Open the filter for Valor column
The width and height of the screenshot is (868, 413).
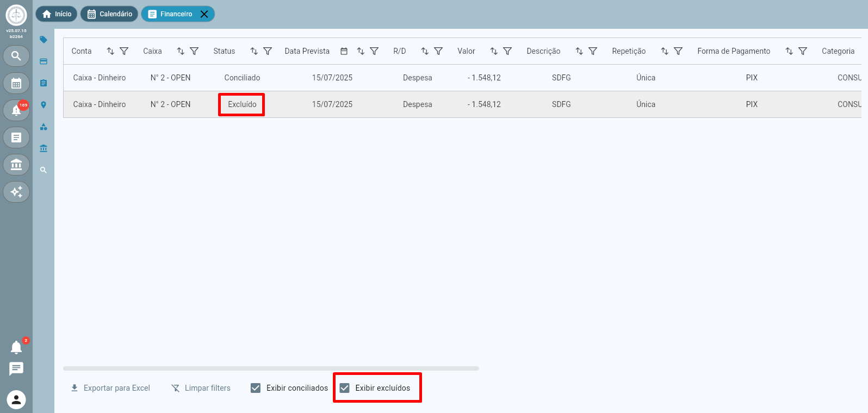(x=507, y=51)
